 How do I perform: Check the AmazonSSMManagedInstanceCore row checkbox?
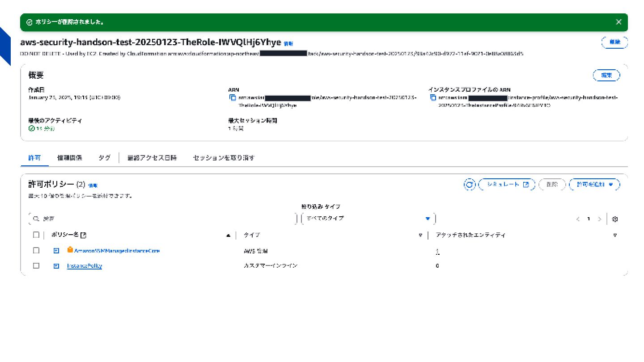pyautogui.click(x=36, y=250)
